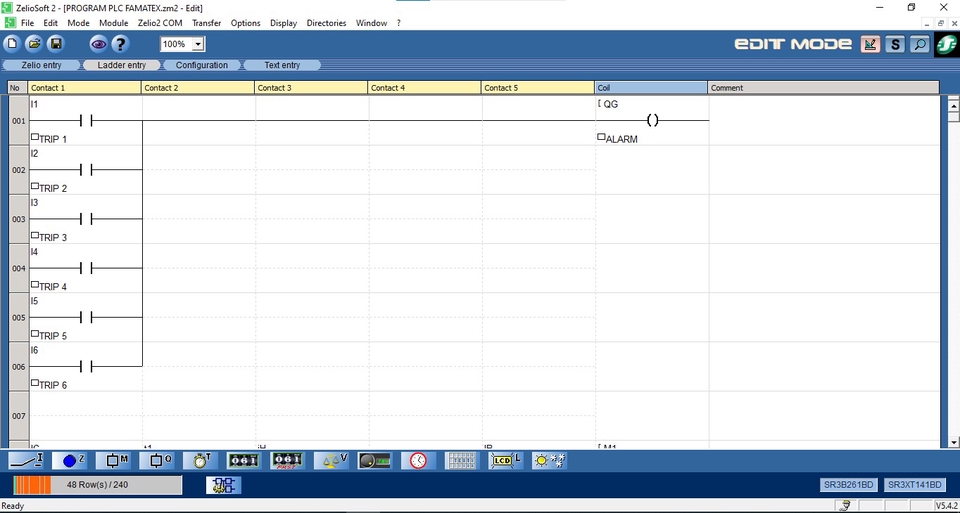Open the Mode menu
Image resolution: width=960 pixels, height=513 pixels.
tap(78, 23)
